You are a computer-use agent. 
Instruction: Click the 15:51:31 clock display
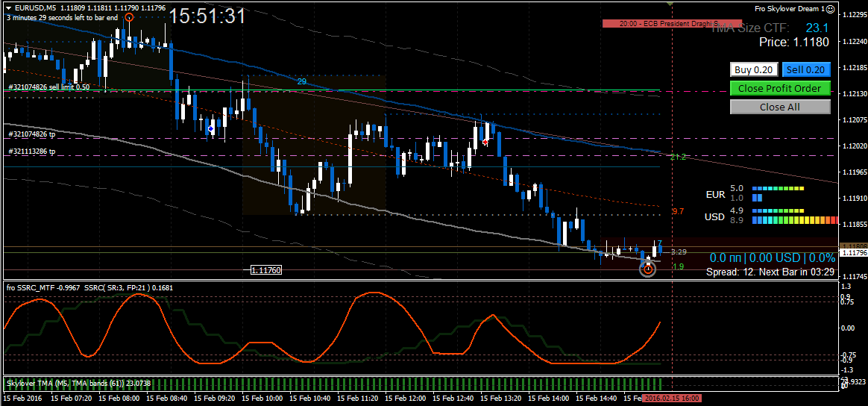pyautogui.click(x=207, y=16)
